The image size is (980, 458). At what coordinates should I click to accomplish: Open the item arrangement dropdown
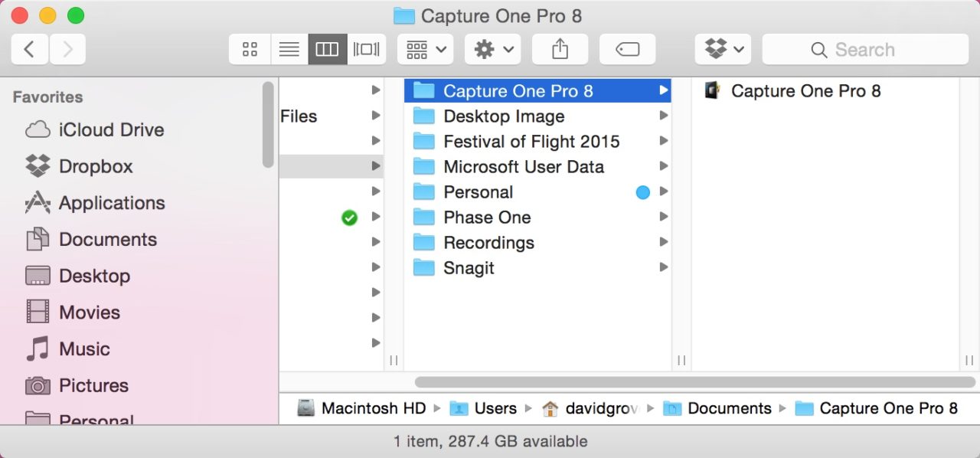(x=426, y=50)
